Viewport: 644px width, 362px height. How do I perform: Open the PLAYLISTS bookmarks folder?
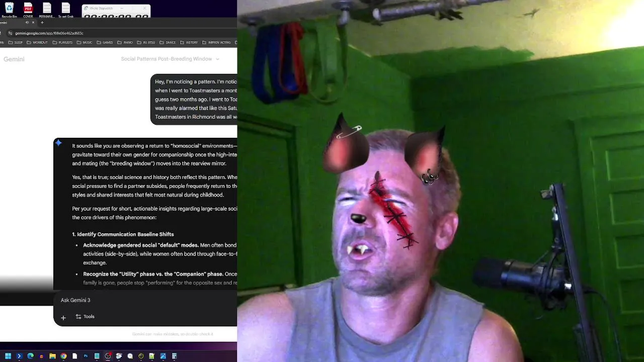pos(62,42)
